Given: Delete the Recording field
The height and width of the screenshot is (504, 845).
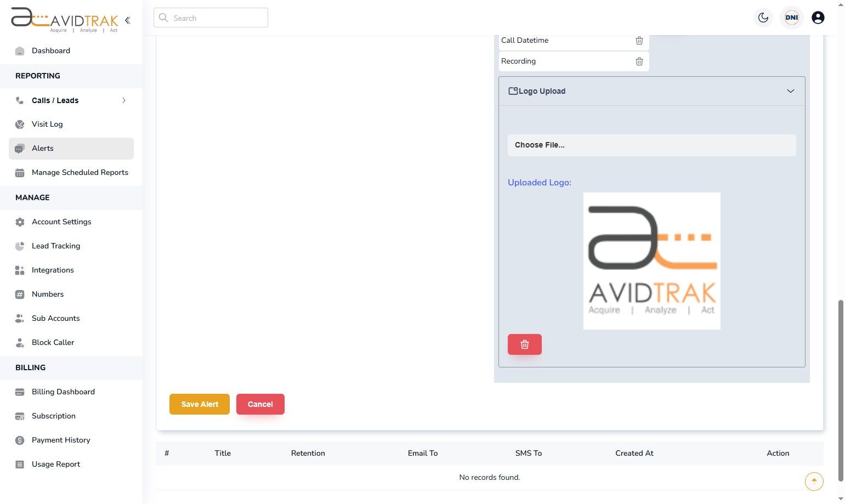Looking at the screenshot, I should tap(639, 61).
